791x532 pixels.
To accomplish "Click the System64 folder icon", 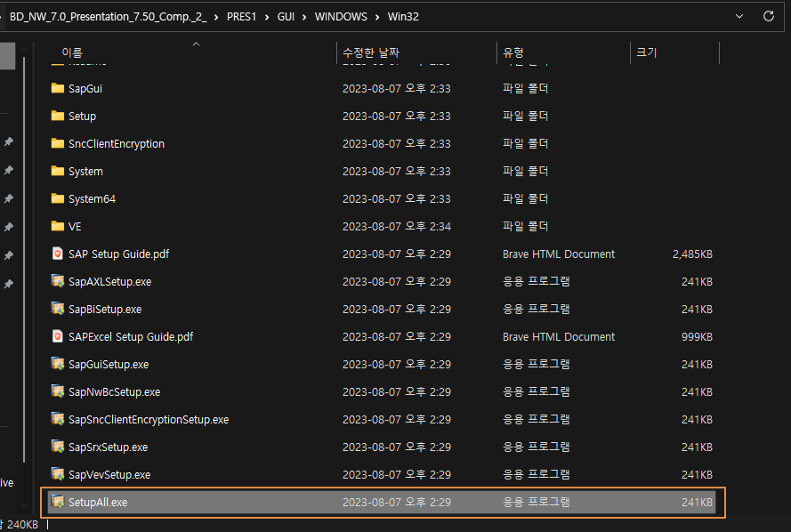I will [58, 199].
